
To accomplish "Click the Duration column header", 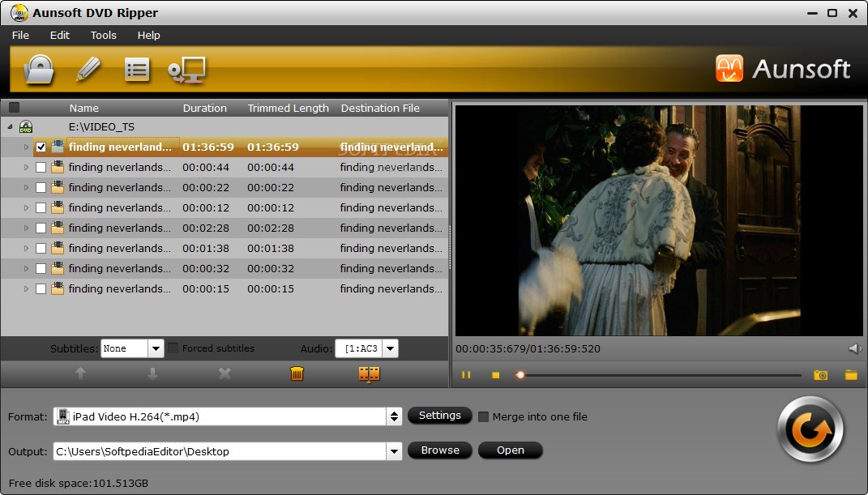I will point(205,108).
